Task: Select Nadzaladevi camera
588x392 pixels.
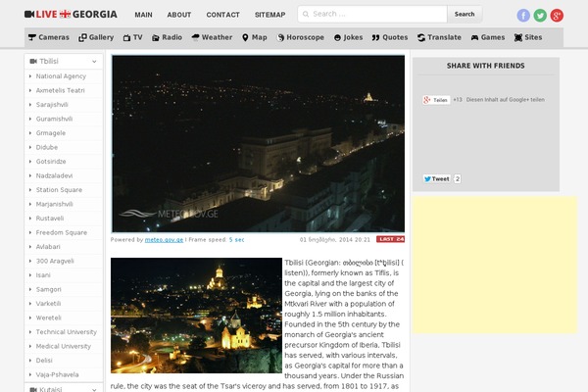Action: [54, 175]
